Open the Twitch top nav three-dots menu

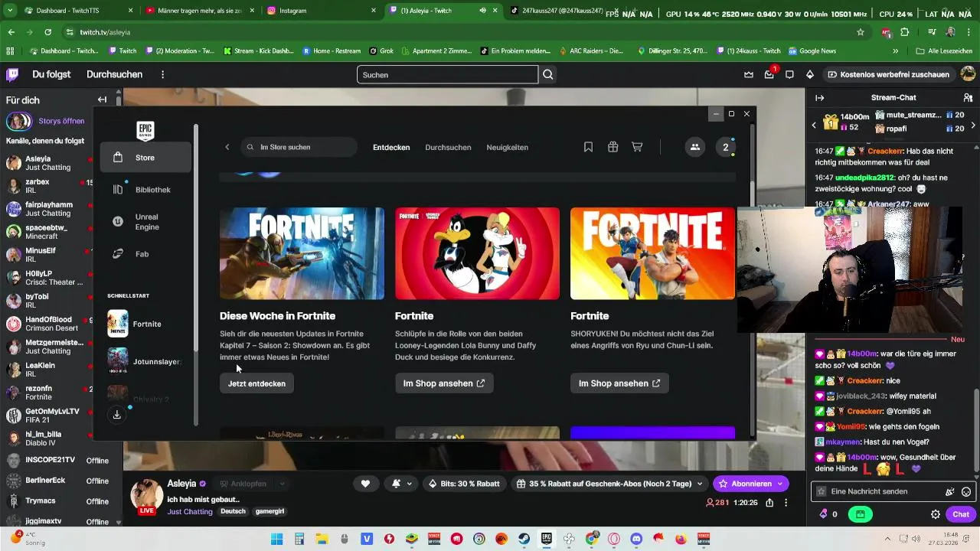pos(162,74)
